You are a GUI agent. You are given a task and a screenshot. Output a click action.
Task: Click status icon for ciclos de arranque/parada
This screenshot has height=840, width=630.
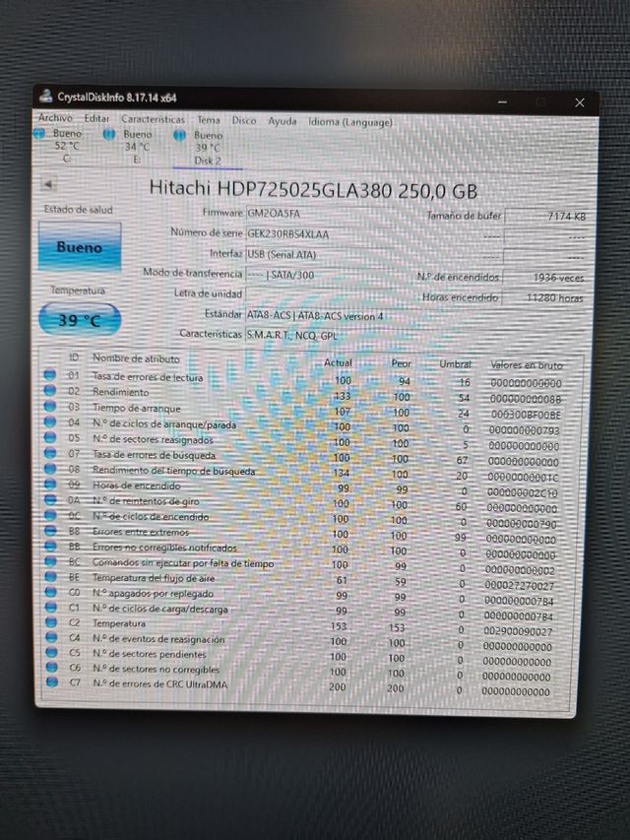click(x=50, y=421)
